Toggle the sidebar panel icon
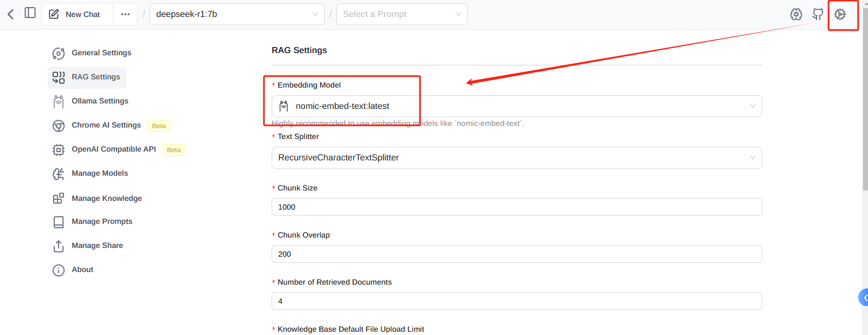Image resolution: width=868 pixels, height=335 pixels. coord(30,13)
